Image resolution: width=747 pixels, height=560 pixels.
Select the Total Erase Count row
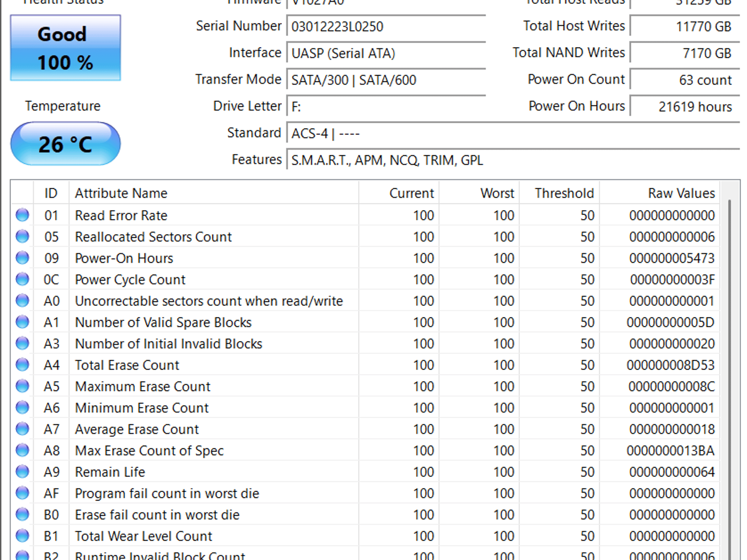coord(365,365)
